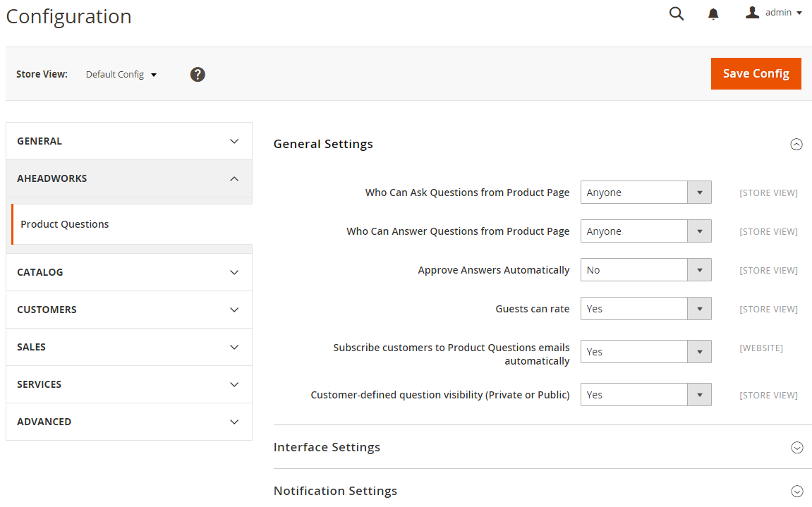The height and width of the screenshot is (507, 812).
Task: Open Store View Default Config dropdown
Action: tap(121, 75)
